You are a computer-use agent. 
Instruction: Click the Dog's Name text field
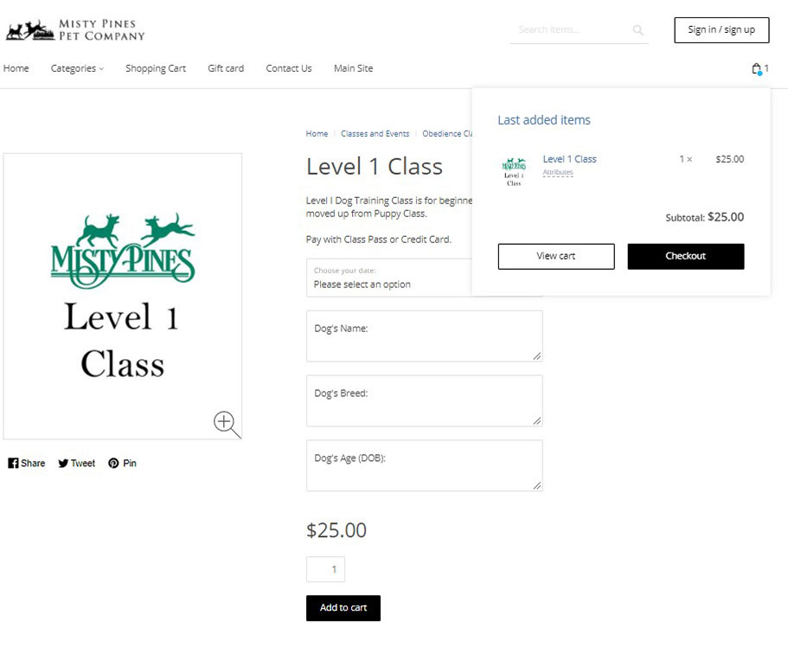click(x=424, y=336)
